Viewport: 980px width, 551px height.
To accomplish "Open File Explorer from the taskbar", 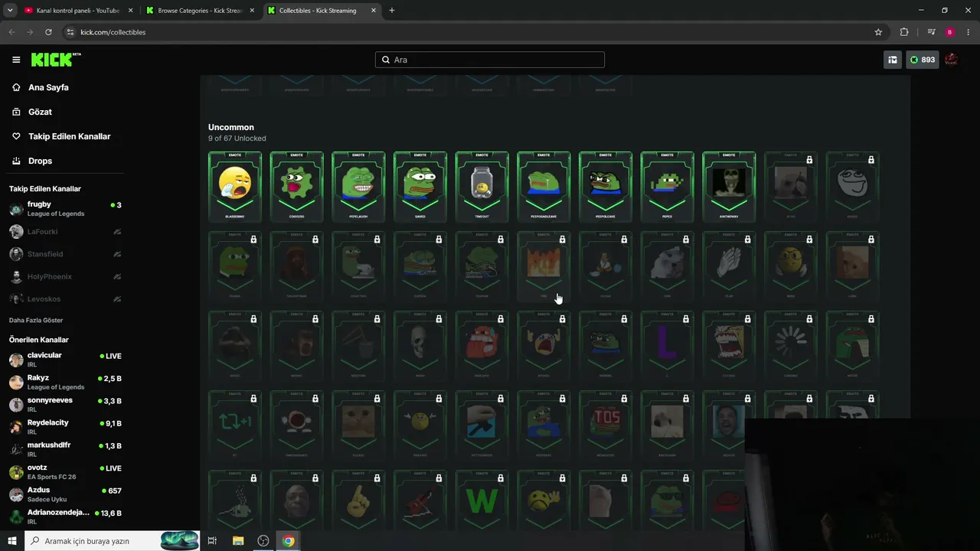I will tap(238, 541).
